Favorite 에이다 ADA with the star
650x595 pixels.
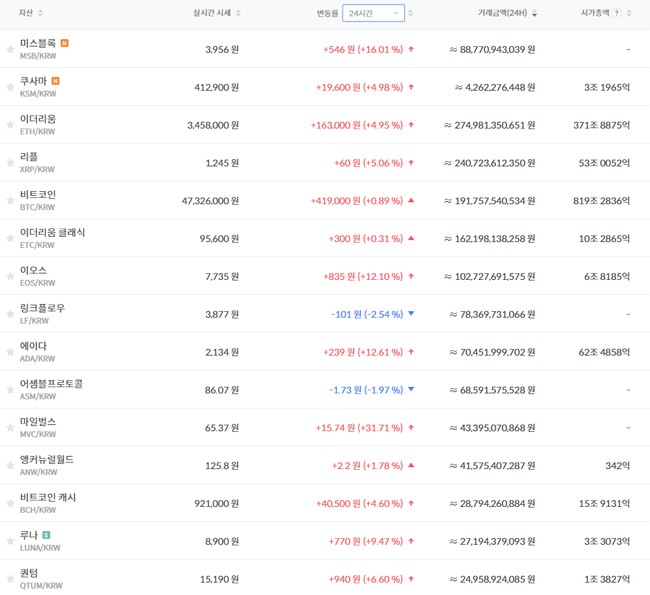pyautogui.click(x=10, y=352)
